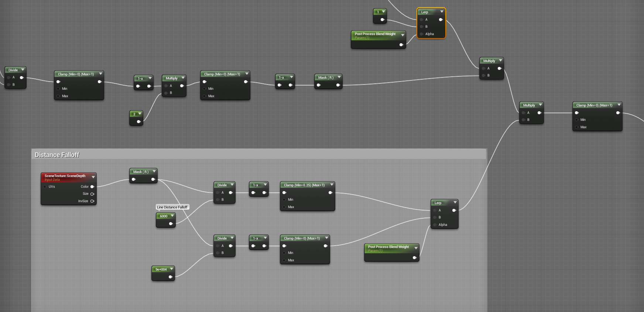Collapse the Clamp (Min=0.25) (Max=1) node arrow

point(332,185)
